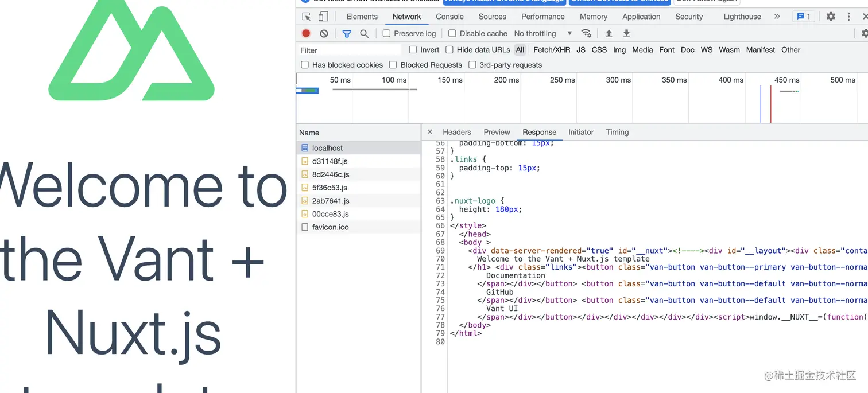Viewport: 868px width, 393px height.
Task: Toggle the network filter funnel icon
Action: click(347, 33)
